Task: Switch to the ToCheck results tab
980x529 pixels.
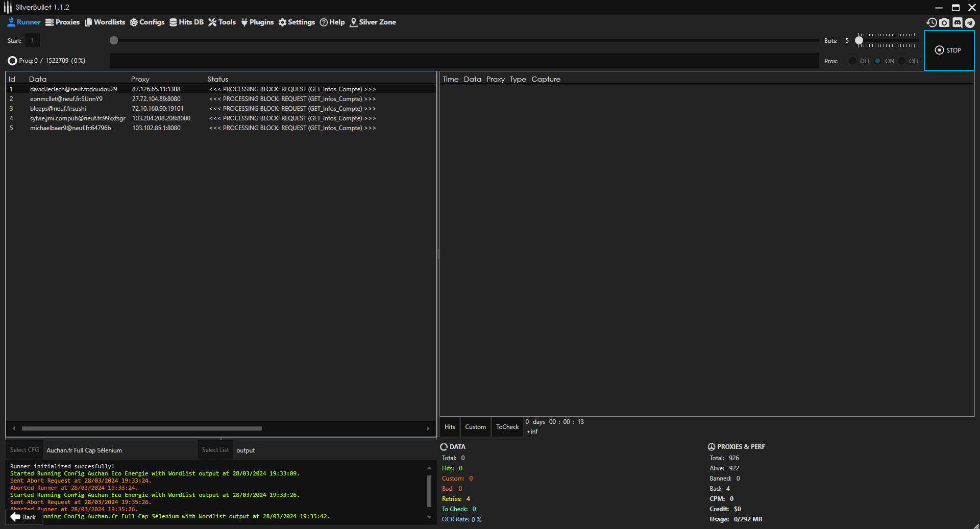Action: tap(507, 427)
